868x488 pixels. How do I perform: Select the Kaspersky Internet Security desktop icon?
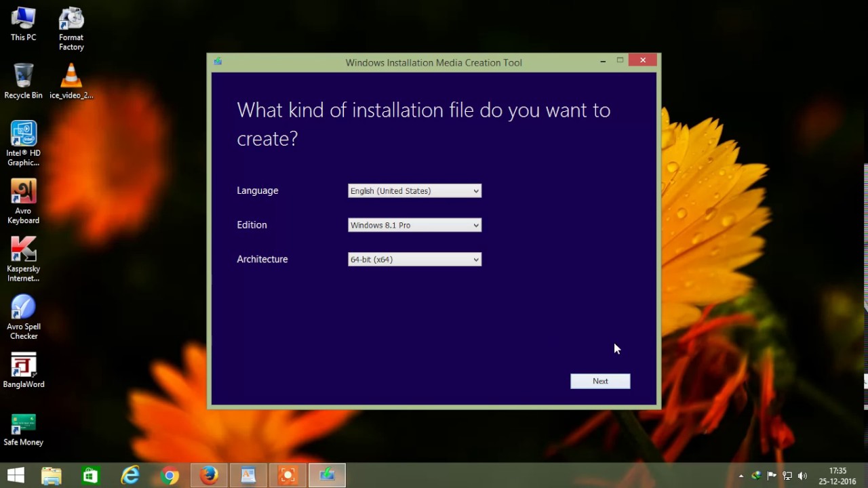coord(23,260)
